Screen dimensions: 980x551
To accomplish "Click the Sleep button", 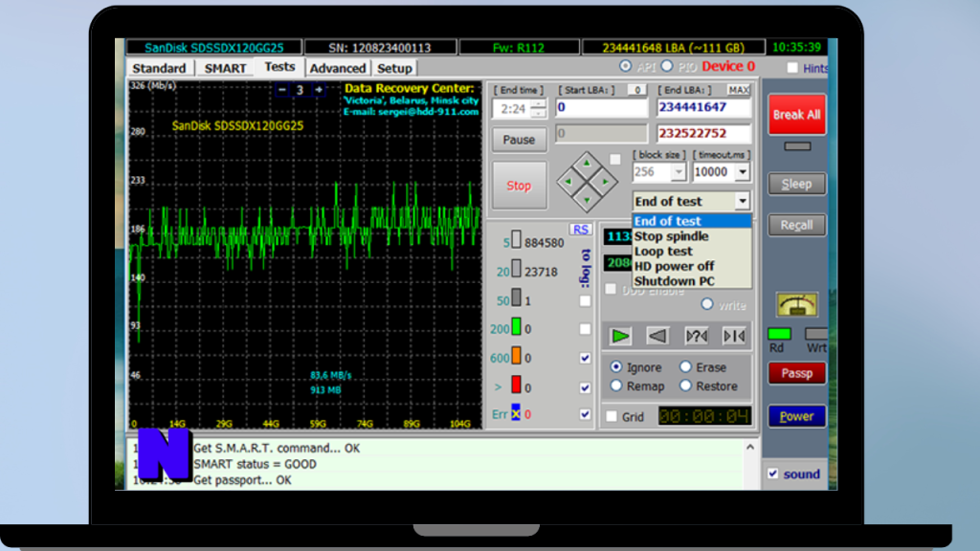I will 796,184.
